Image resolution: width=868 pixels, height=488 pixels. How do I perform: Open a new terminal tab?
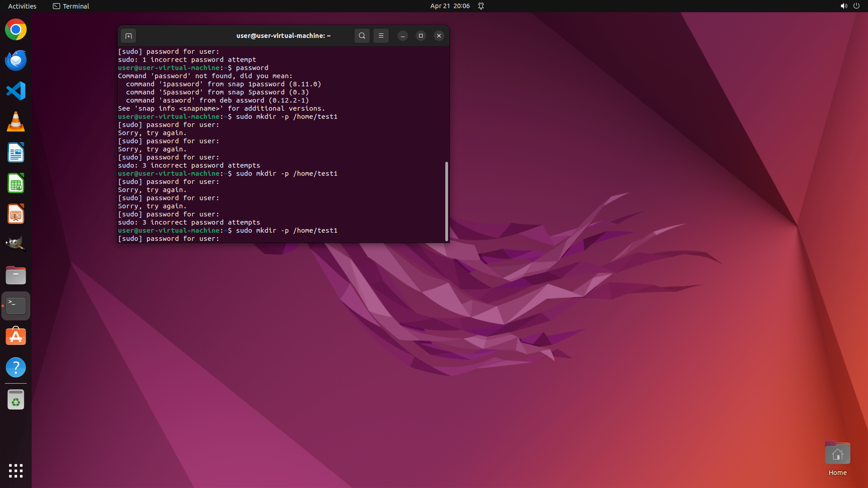128,36
